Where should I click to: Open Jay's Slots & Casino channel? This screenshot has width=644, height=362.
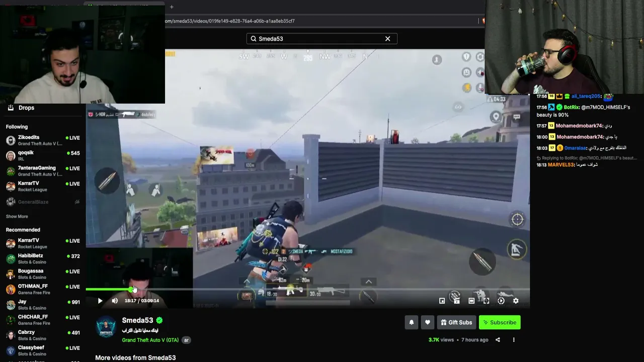pos(43,305)
